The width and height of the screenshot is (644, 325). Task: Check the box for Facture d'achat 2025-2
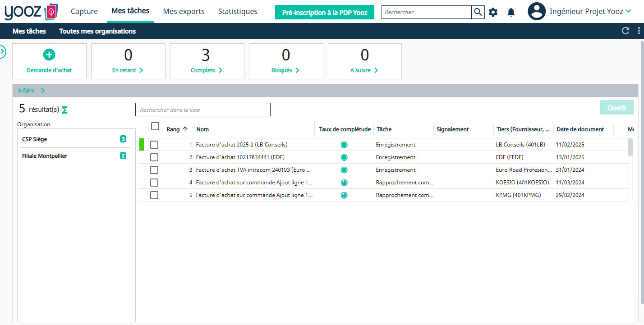coord(154,145)
